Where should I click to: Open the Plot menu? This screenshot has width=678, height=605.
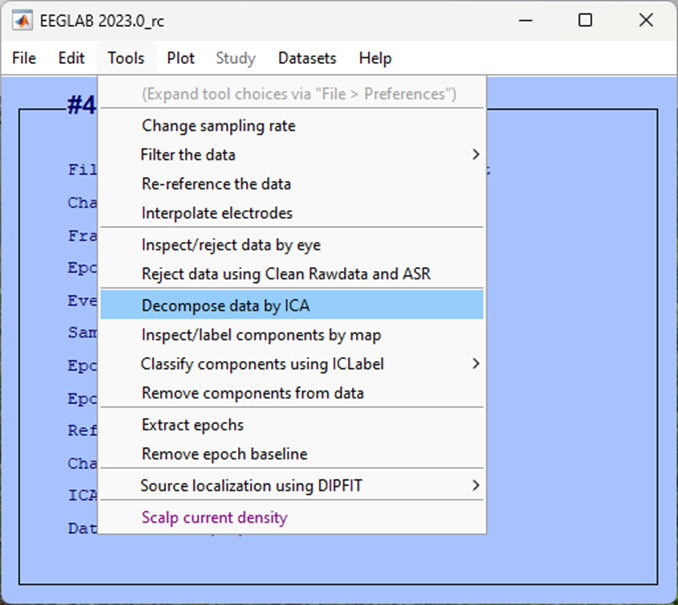coord(181,58)
